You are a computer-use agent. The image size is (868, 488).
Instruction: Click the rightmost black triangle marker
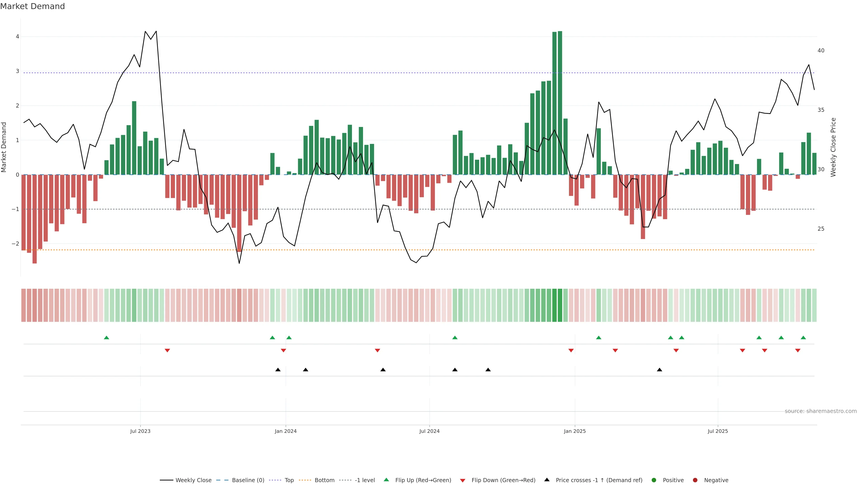(659, 370)
